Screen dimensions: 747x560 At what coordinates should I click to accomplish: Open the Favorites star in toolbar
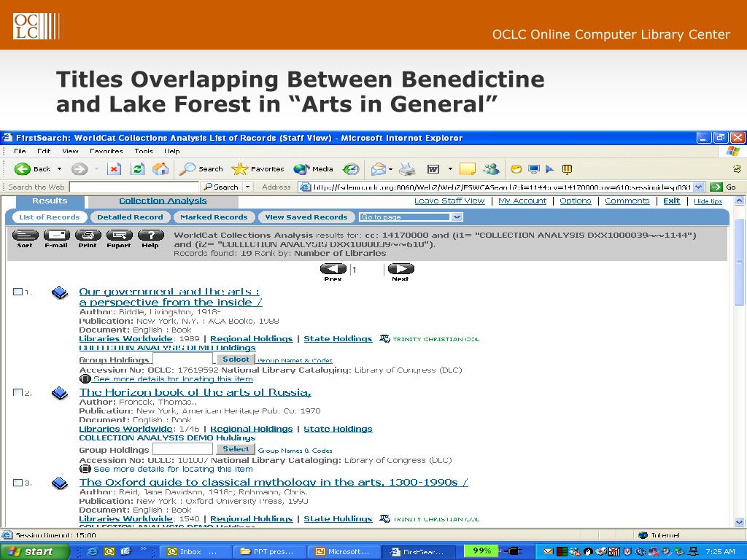point(239,168)
